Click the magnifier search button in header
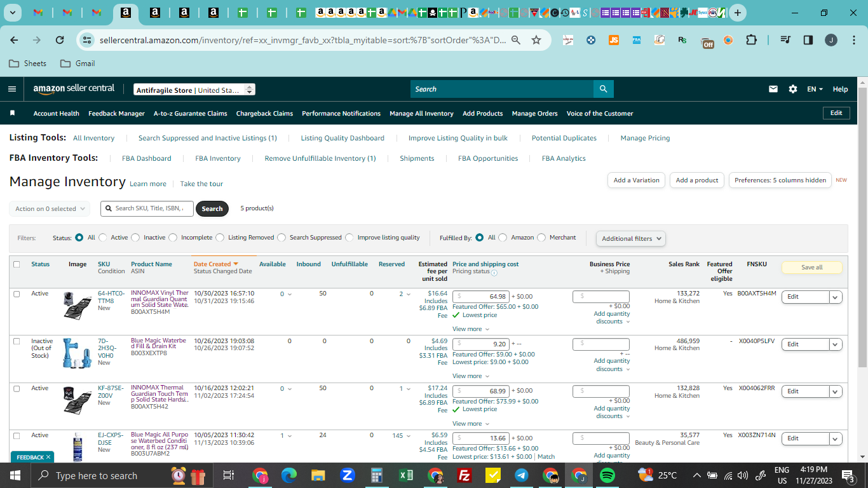The width and height of the screenshot is (868, 488). pyautogui.click(x=603, y=89)
